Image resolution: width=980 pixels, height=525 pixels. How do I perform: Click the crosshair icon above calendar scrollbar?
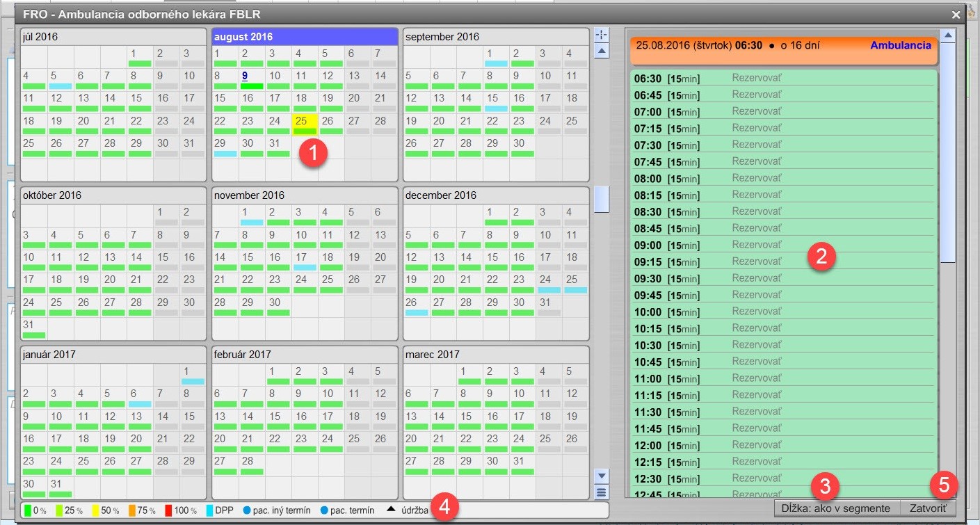602,35
